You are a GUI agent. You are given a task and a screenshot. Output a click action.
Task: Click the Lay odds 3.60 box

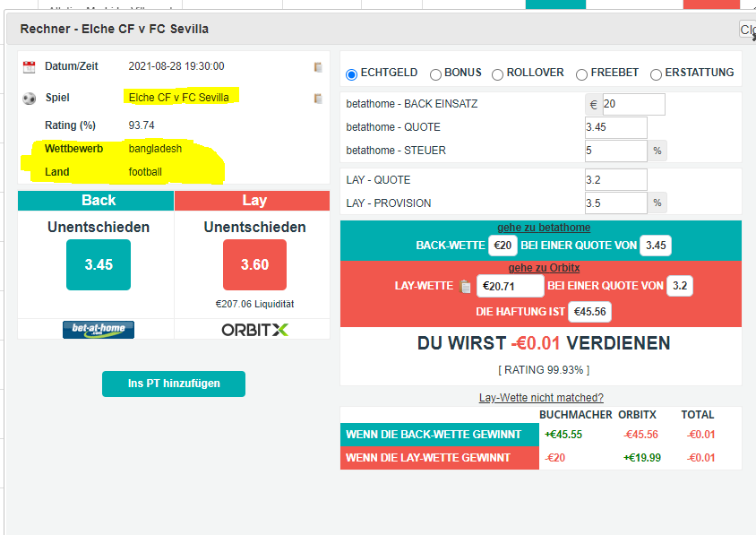(x=254, y=264)
